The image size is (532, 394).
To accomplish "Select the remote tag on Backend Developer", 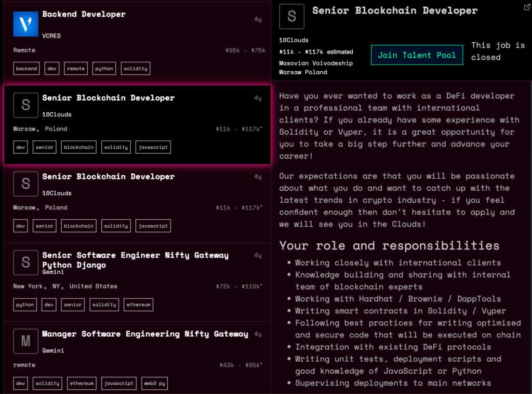I will (x=76, y=69).
